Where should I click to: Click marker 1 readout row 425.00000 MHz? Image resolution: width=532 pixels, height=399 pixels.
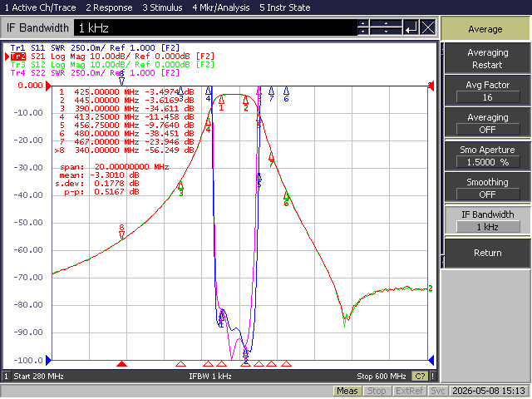coord(126,92)
